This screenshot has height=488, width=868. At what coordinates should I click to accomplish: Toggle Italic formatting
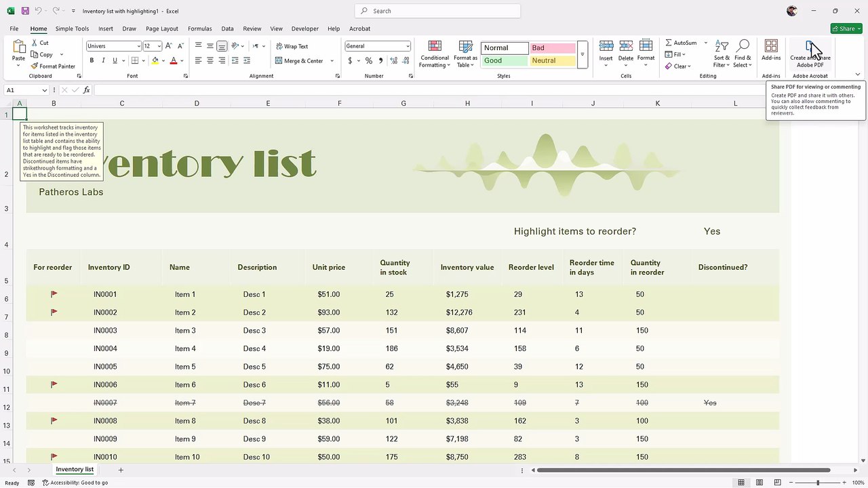[x=103, y=60]
